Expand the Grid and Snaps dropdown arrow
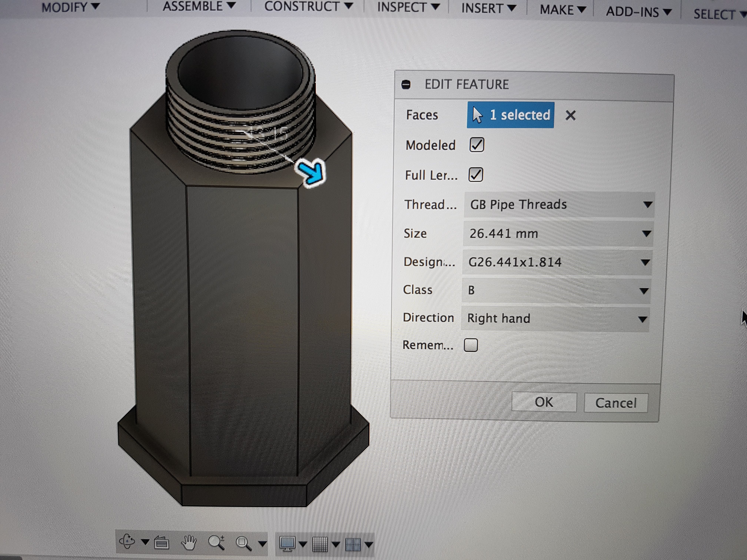Screen dimensions: 747x560 click(336, 544)
